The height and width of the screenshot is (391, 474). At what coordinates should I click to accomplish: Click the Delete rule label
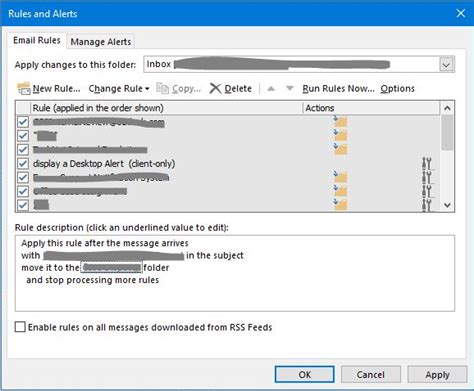click(x=238, y=89)
